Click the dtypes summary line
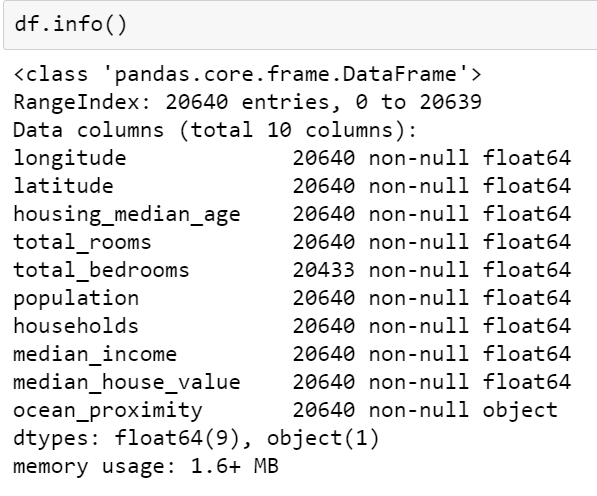 click(196, 439)
